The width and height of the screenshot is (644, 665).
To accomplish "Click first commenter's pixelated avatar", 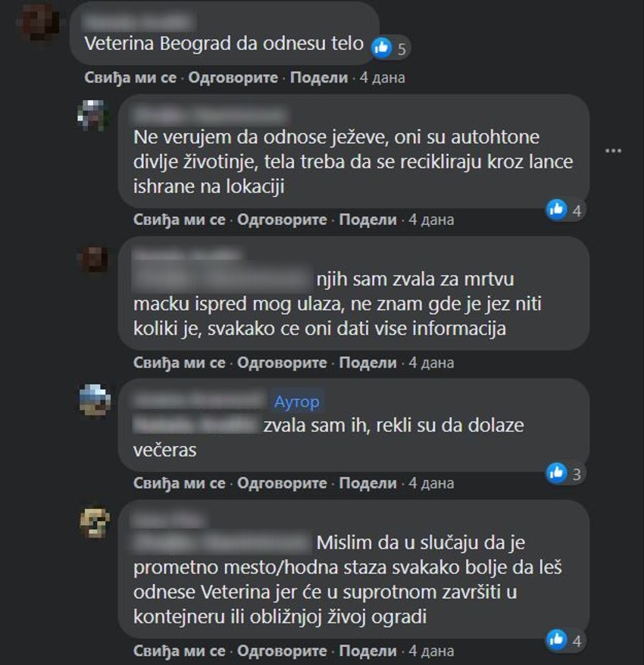I will click(39, 22).
